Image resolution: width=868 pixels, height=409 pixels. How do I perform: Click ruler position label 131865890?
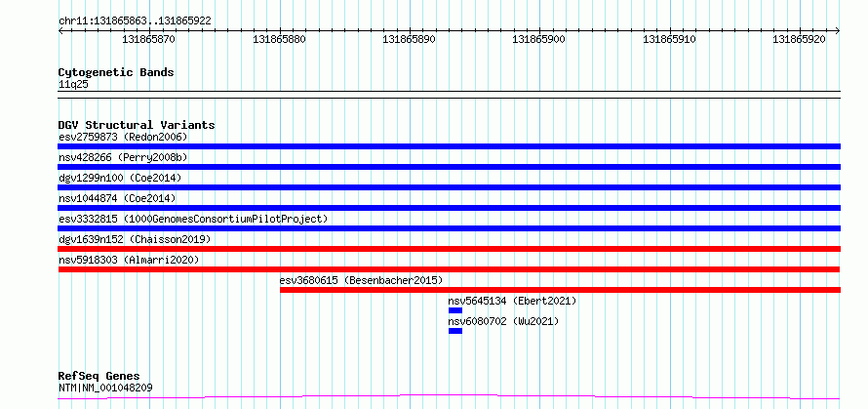[409, 39]
